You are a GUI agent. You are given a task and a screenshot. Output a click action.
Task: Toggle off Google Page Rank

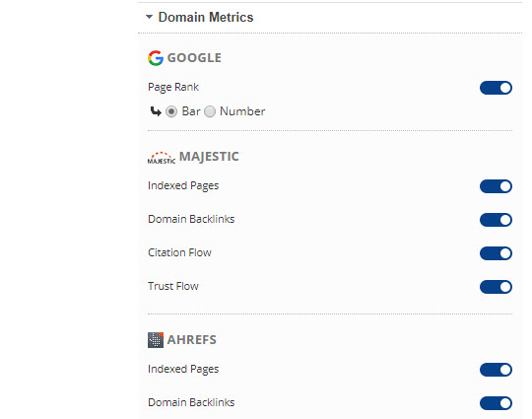(496, 88)
